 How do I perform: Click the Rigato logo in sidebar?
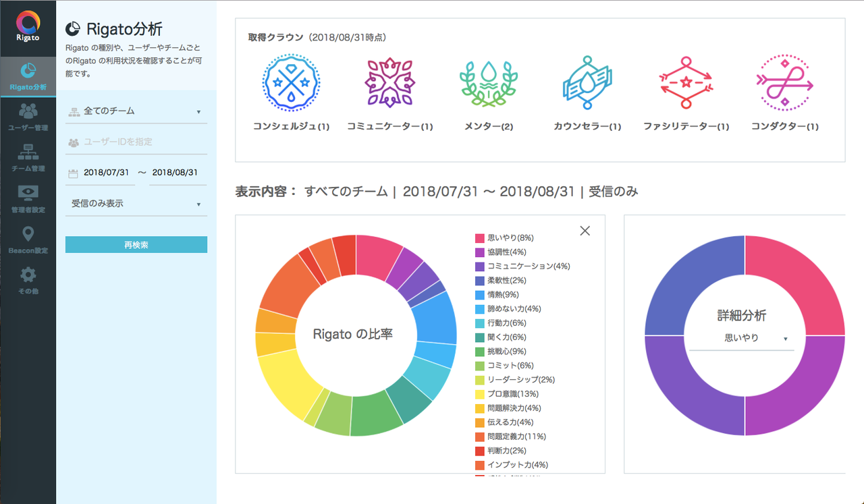(x=28, y=27)
